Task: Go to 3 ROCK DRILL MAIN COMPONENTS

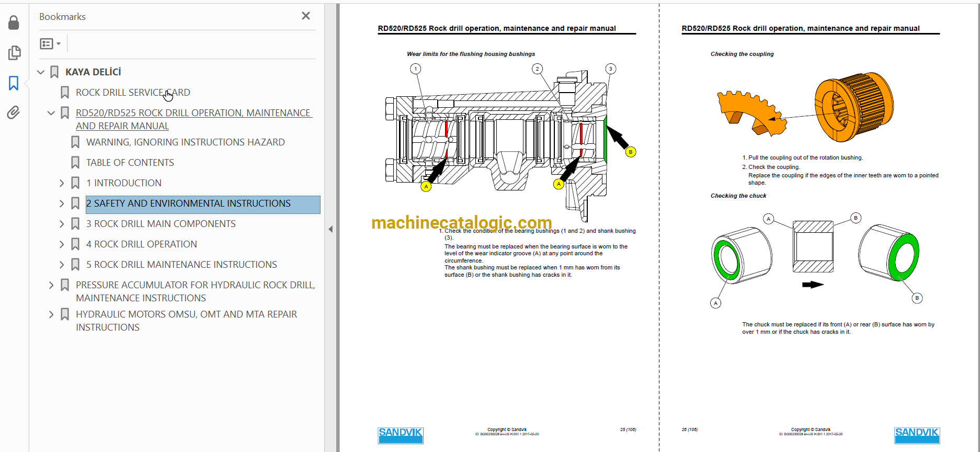Action: pos(161,224)
